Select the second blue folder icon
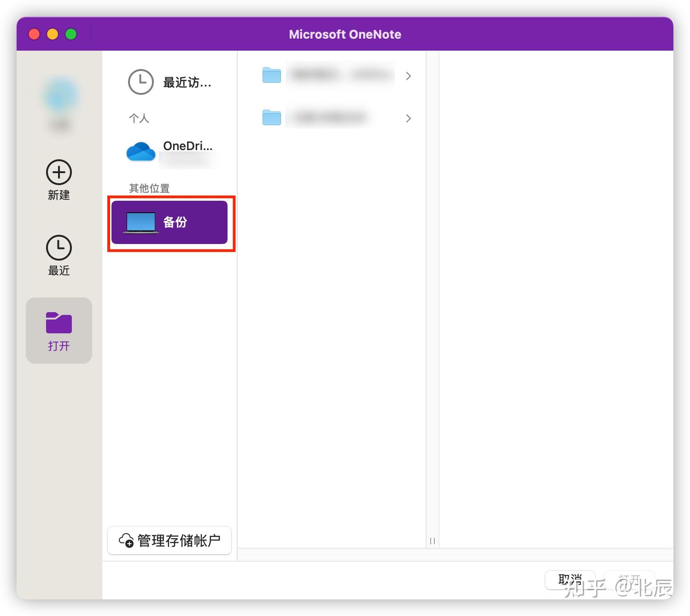The width and height of the screenshot is (690, 616). (272, 117)
